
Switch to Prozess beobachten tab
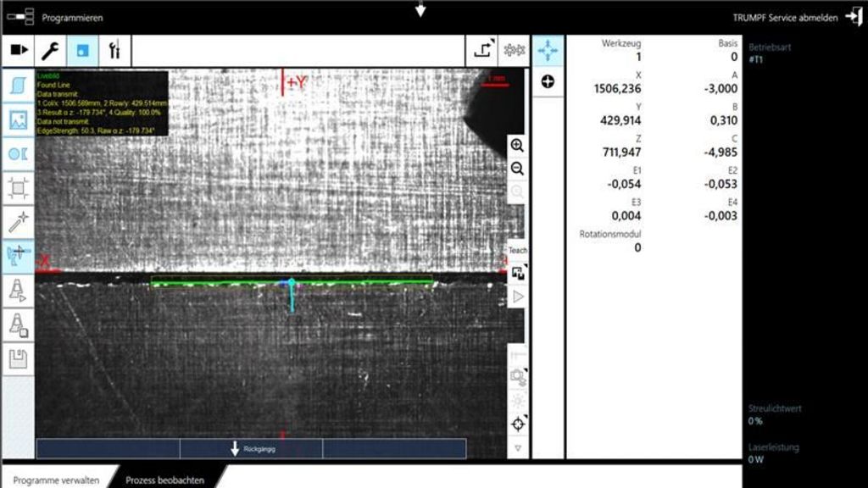[x=164, y=480]
